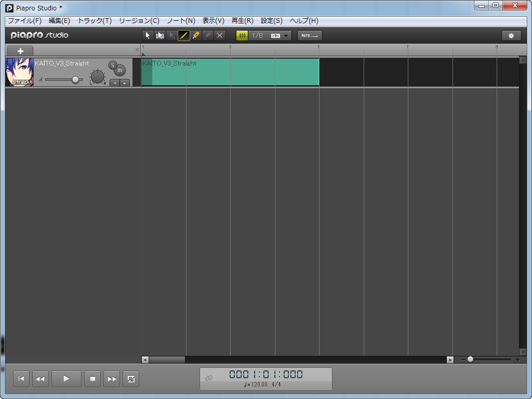Image resolution: width=532 pixels, height=399 pixels.
Task: Select the pencil draw tool
Action: coord(183,36)
